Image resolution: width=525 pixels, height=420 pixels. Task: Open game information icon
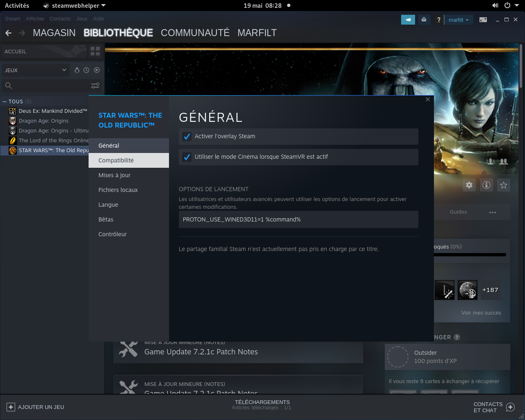pyautogui.click(x=486, y=185)
